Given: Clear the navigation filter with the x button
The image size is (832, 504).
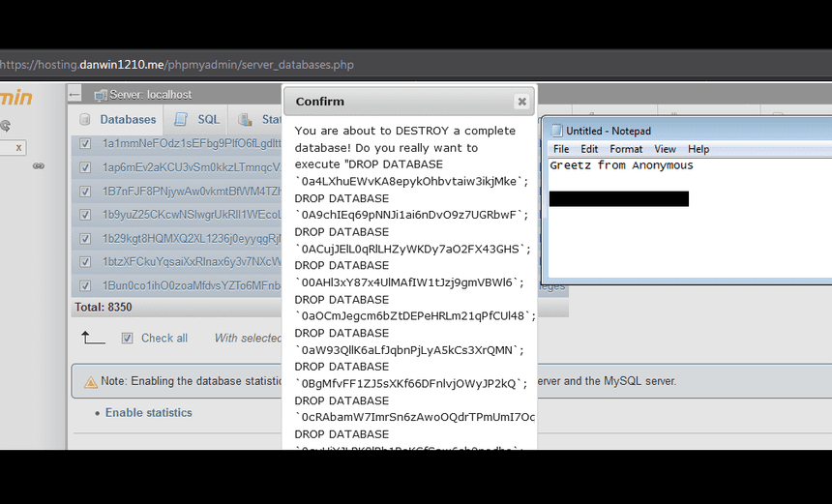Looking at the screenshot, I should 18,147.
